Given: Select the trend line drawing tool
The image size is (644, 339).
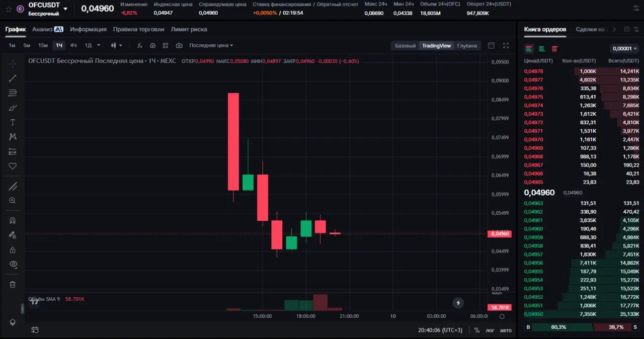Looking at the screenshot, I should coord(13,78).
